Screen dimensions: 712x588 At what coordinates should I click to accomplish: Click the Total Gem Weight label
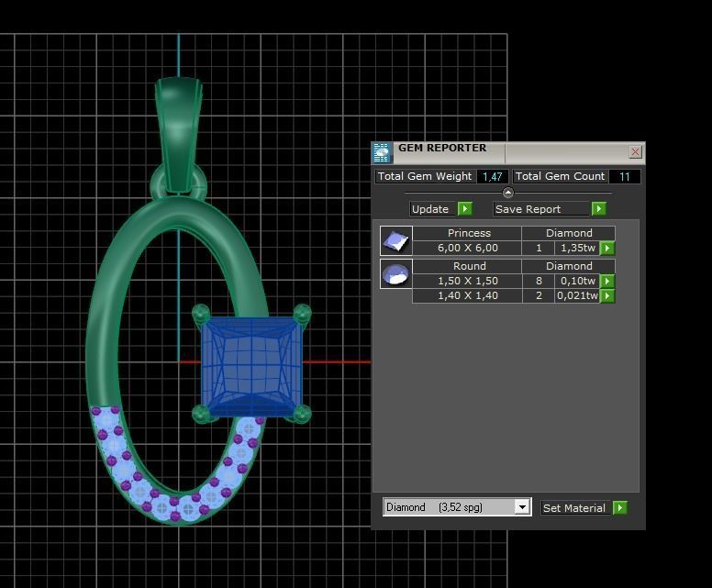tap(425, 176)
